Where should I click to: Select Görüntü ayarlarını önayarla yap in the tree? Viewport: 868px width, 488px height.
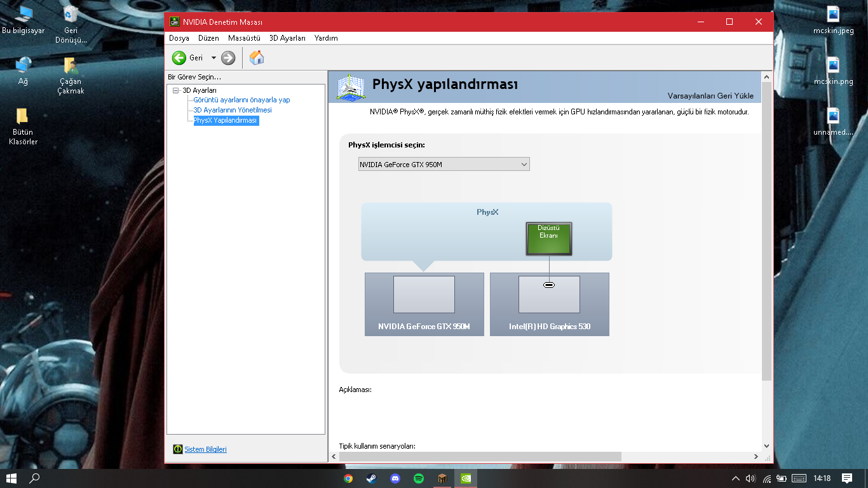tap(241, 100)
